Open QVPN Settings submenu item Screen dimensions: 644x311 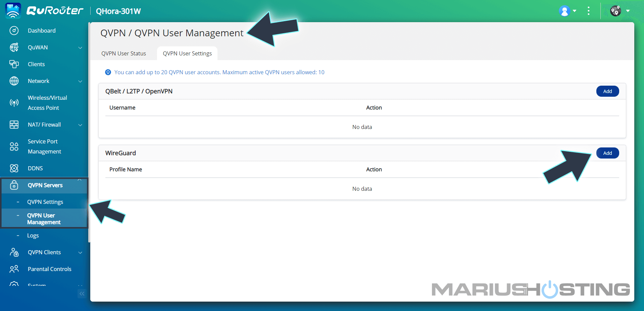tap(45, 202)
